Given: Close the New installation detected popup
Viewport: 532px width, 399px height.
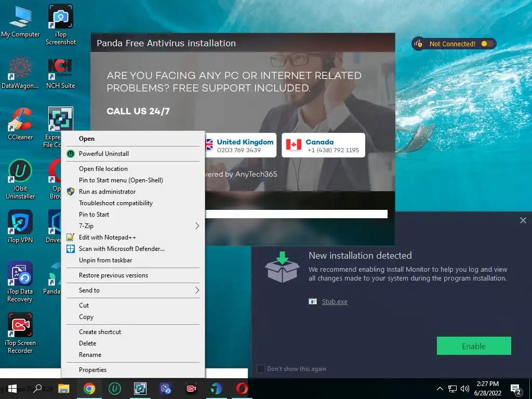Looking at the screenshot, I should point(523,220).
